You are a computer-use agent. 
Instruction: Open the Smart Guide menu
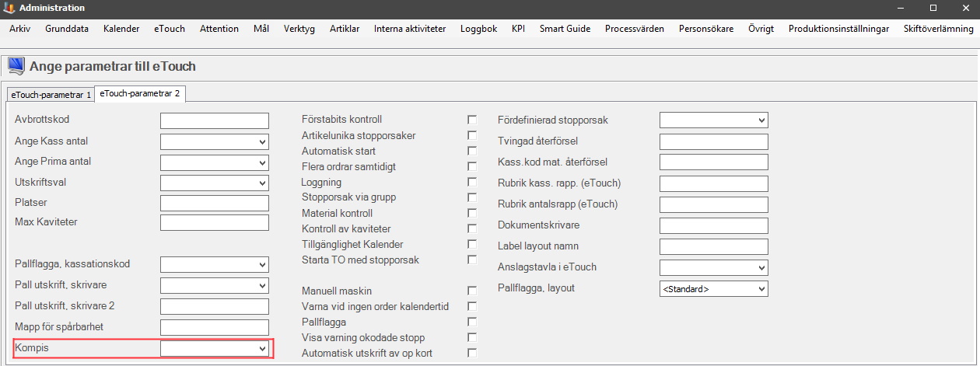(565, 29)
